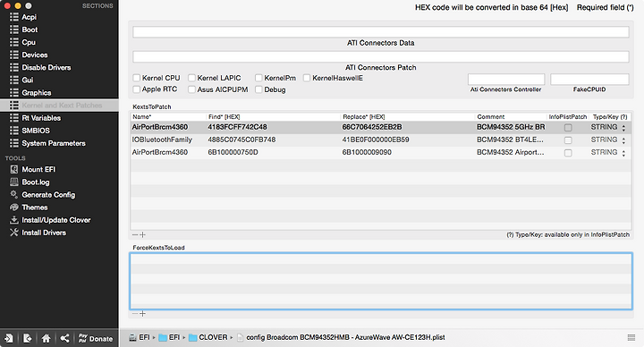Select the 41BE0F000000EB59 Replace cell
644x347 pixels.
click(376, 140)
